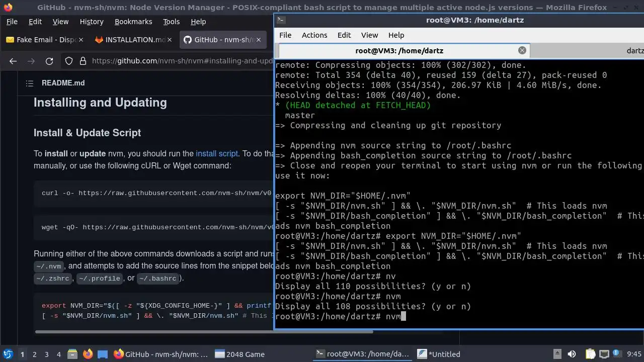Open the Firefox Help menu
This screenshot has width=644, height=362.
coord(198,22)
